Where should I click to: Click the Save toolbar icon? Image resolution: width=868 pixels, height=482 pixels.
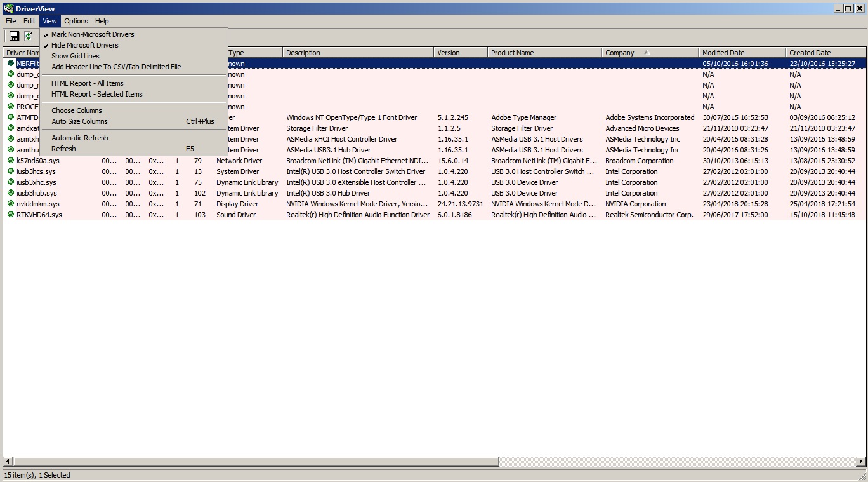(x=15, y=36)
